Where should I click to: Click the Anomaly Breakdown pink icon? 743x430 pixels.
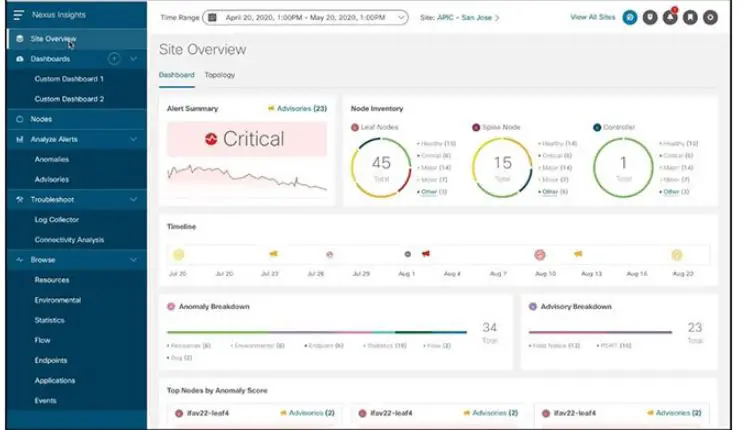[x=171, y=307]
